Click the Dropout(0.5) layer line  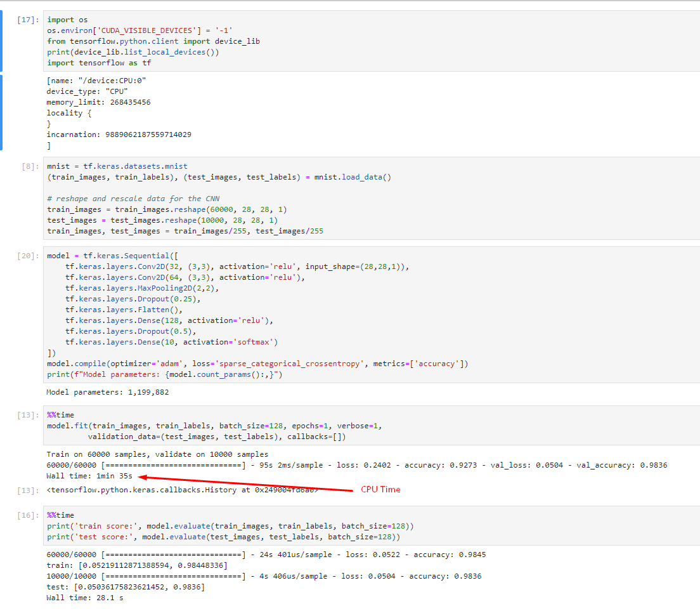[131, 331]
